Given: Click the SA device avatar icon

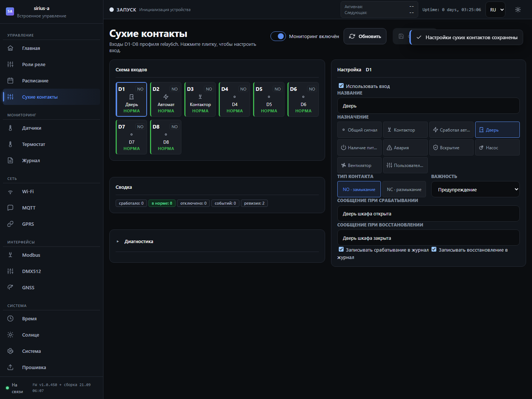Looking at the screenshot, I should [x=10, y=11].
